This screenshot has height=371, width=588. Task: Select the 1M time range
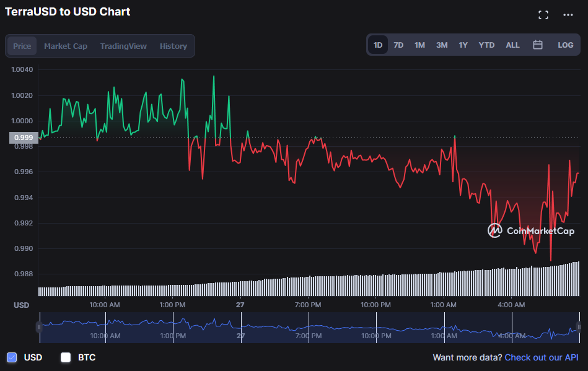tap(419, 45)
